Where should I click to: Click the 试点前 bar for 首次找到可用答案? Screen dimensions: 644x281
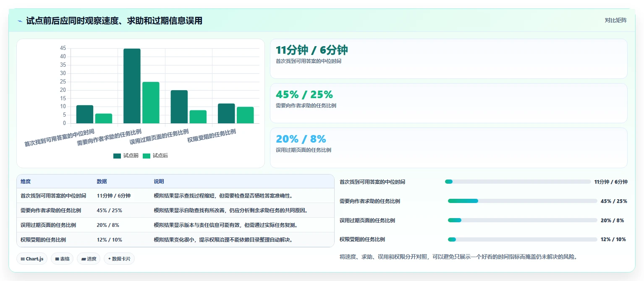pyautogui.click(x=85, y=114)
